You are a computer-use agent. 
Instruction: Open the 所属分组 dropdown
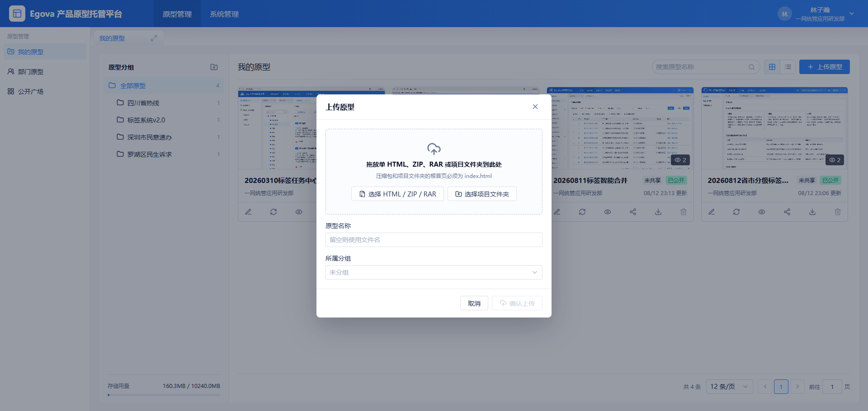click(434, 272)
